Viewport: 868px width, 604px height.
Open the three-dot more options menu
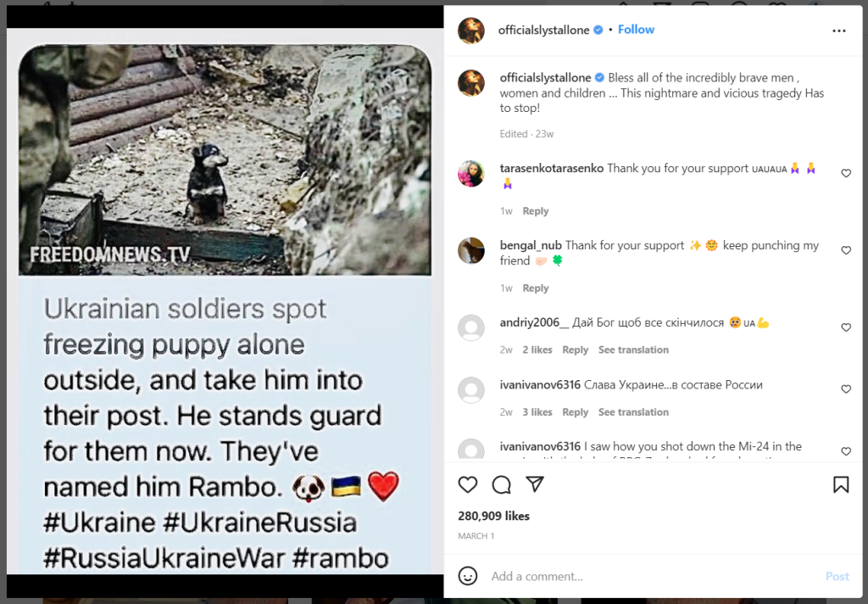point(839,31)
